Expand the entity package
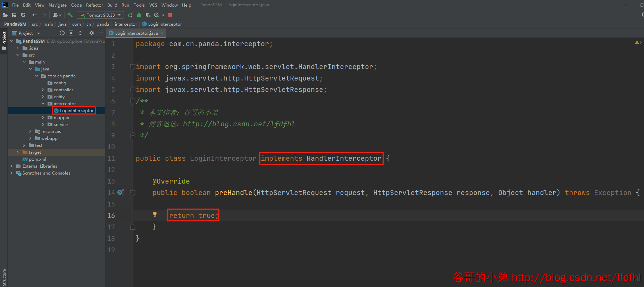Screen dimensions: 644x287 (43, 96)
